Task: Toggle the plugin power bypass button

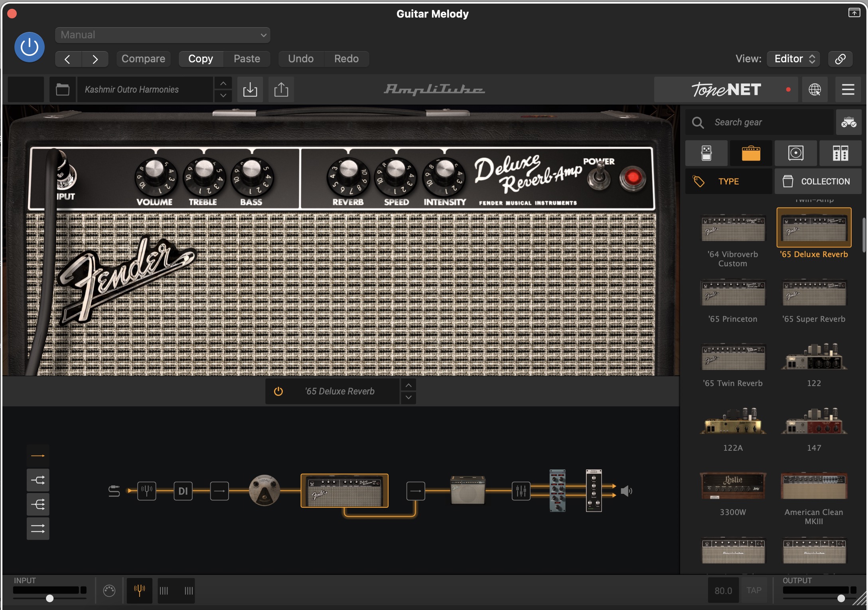Action: [30, 47]
